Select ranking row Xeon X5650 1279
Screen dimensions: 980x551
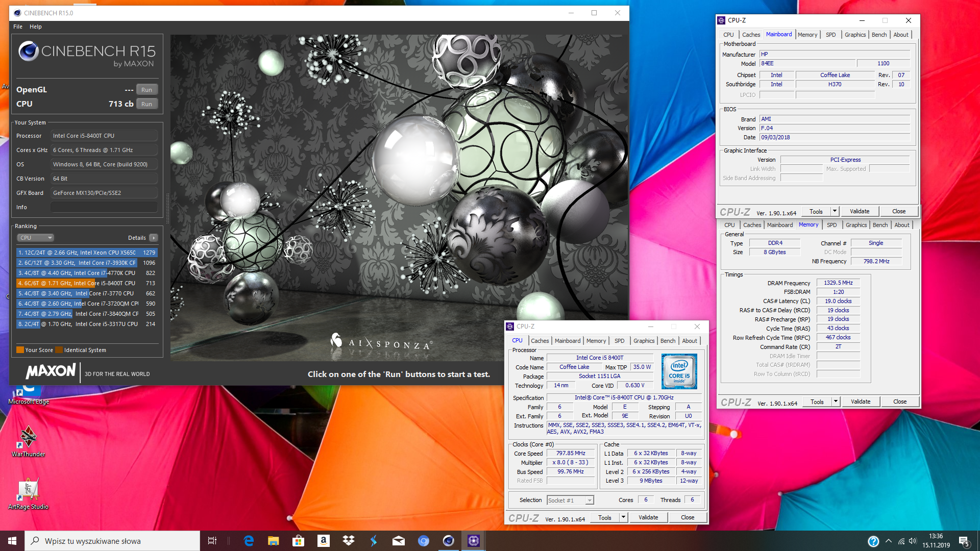coord(87,253)
